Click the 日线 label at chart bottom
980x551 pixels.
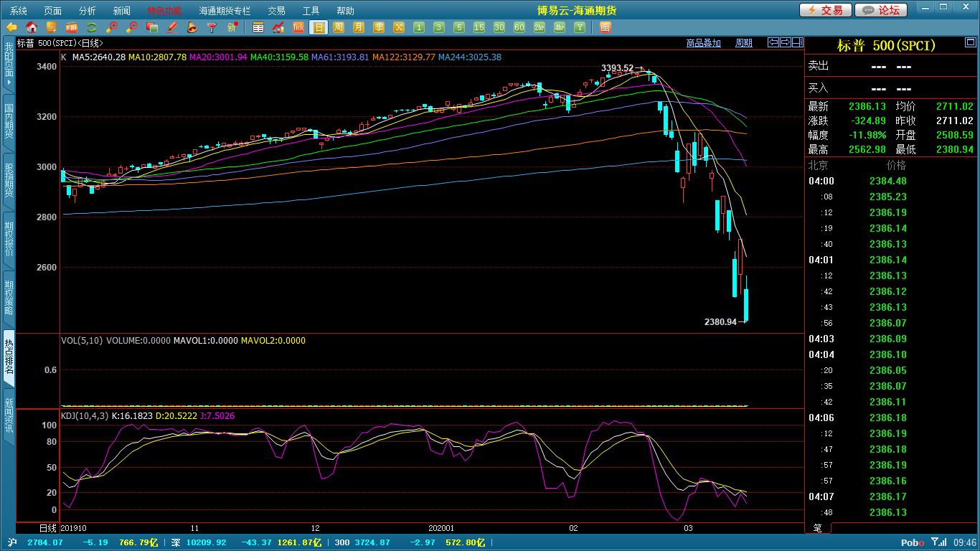(x=47, y=528)
